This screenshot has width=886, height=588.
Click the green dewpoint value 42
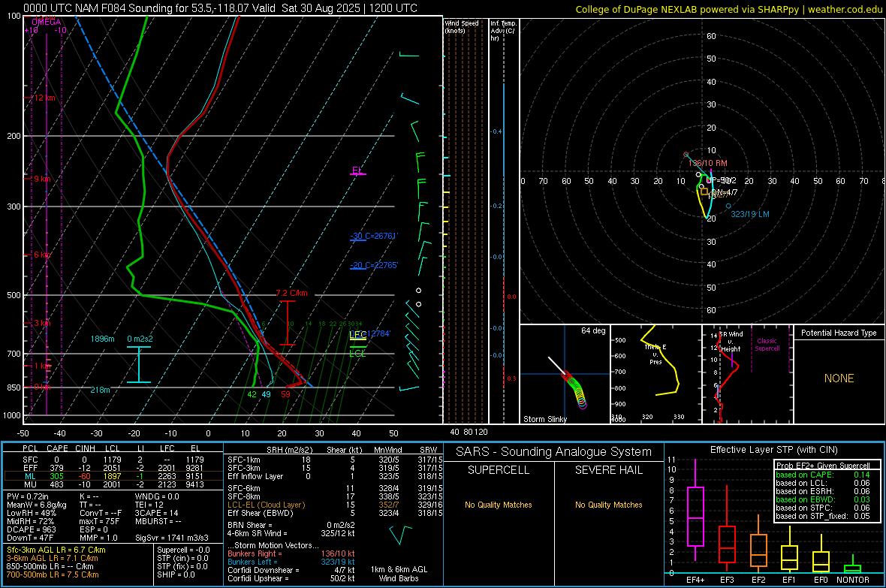pyautogui.click(x=252, y=394)
